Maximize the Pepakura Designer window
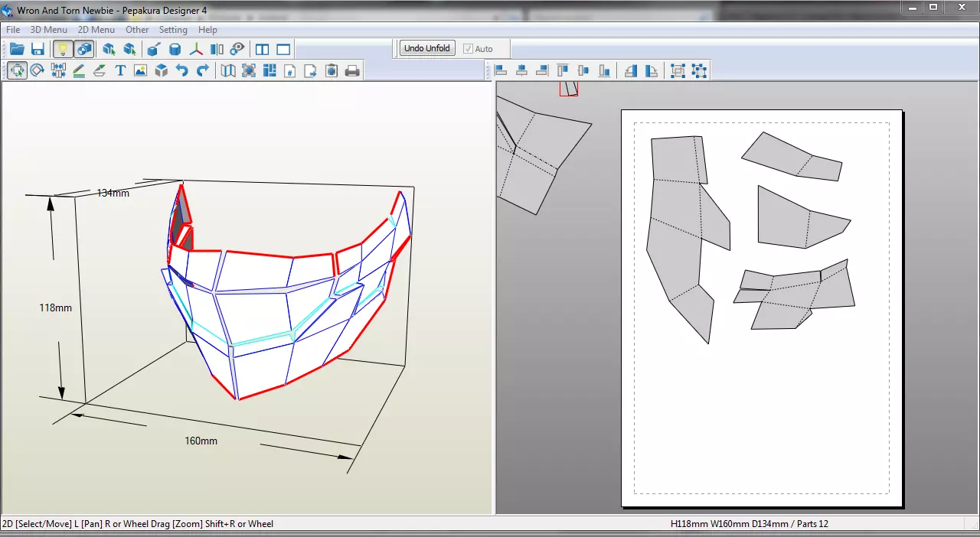 point(933,7)
